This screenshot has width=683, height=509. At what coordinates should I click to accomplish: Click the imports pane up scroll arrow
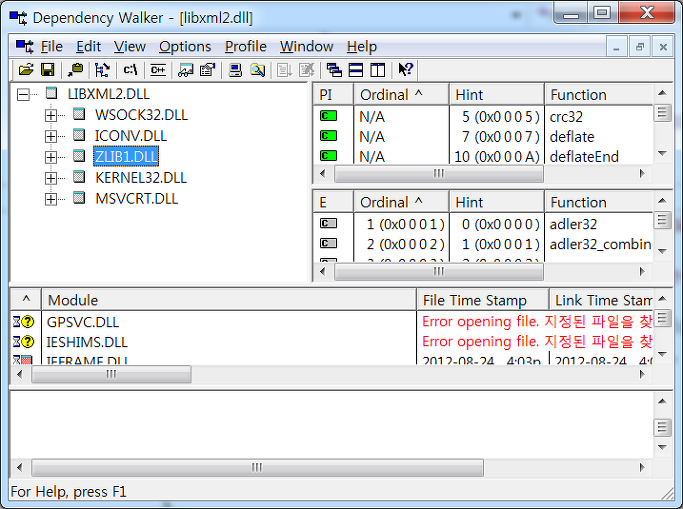[662, 92]
